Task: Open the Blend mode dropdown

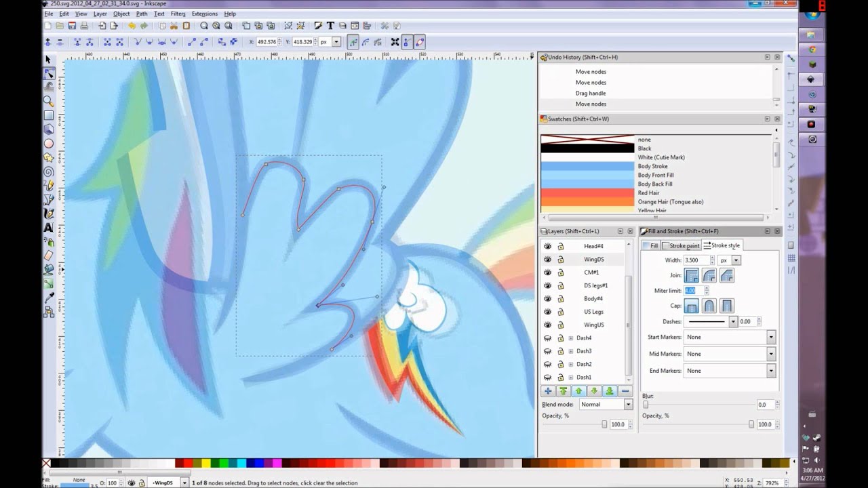Action: pyautogui.click(x=606, y=404)
